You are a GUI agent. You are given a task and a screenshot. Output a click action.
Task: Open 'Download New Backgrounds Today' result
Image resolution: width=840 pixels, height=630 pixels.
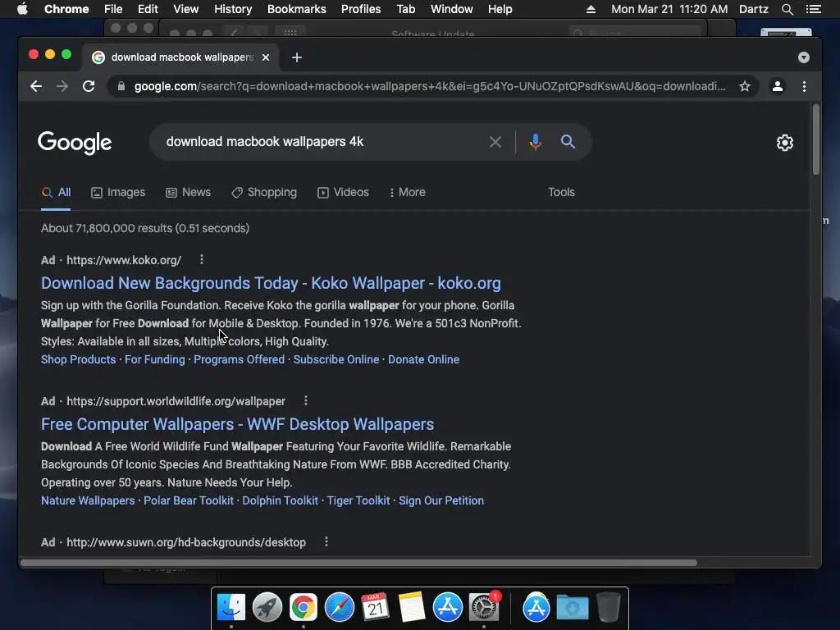point(271,283)
